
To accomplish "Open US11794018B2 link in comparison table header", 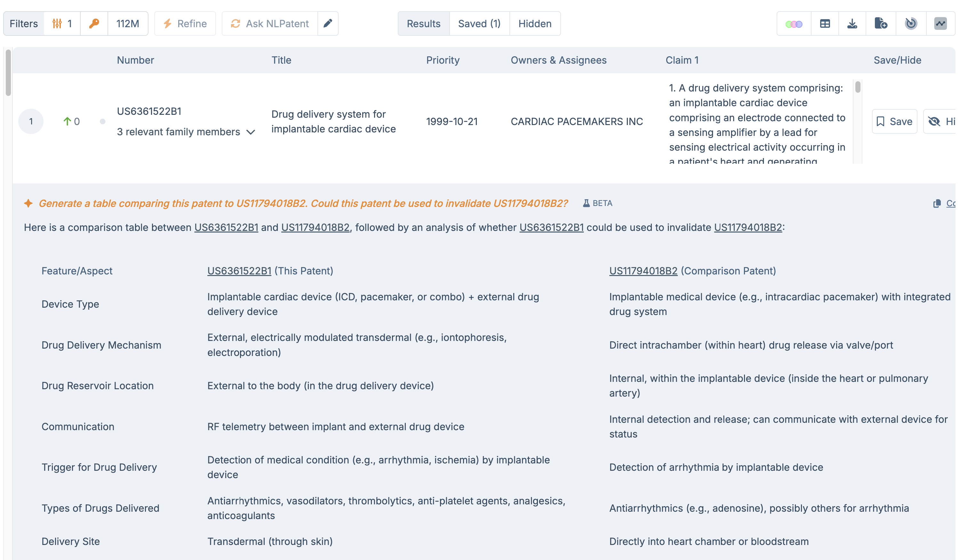I will point(643,271).
